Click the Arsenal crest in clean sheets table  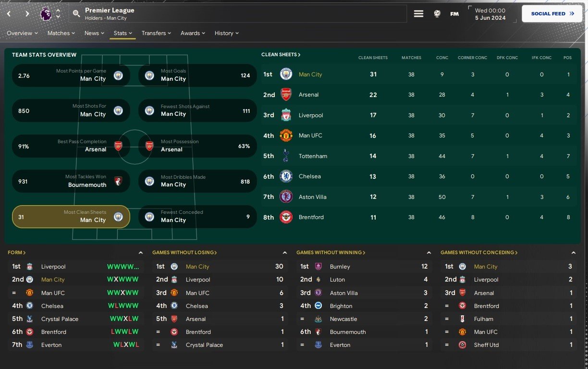[x=286, y=95]
